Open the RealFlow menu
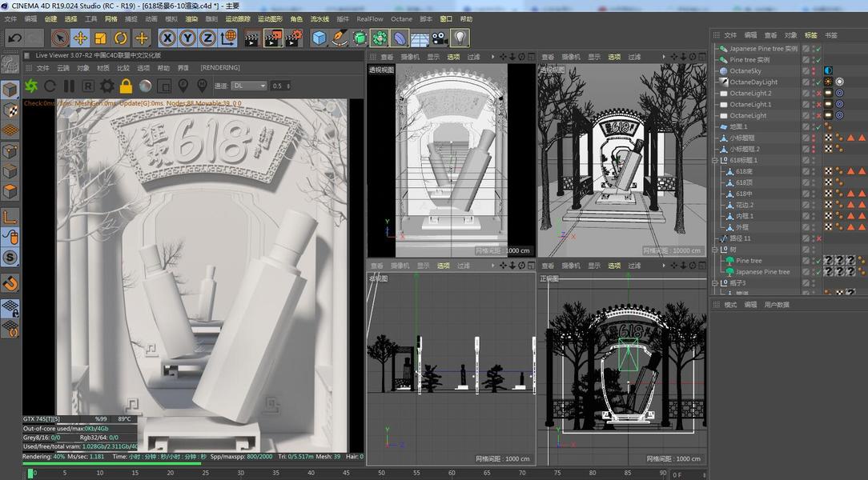This screenshot has width=868, height=480. tap(370, 19)
